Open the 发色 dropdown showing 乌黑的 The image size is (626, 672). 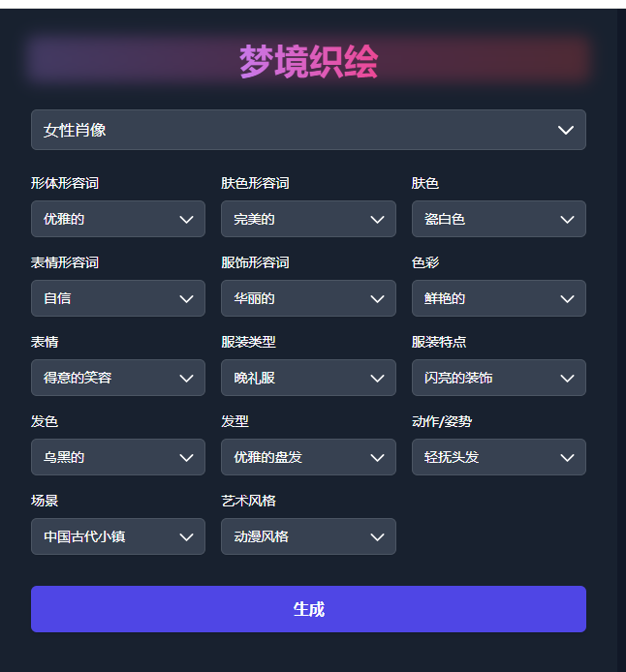118,457
